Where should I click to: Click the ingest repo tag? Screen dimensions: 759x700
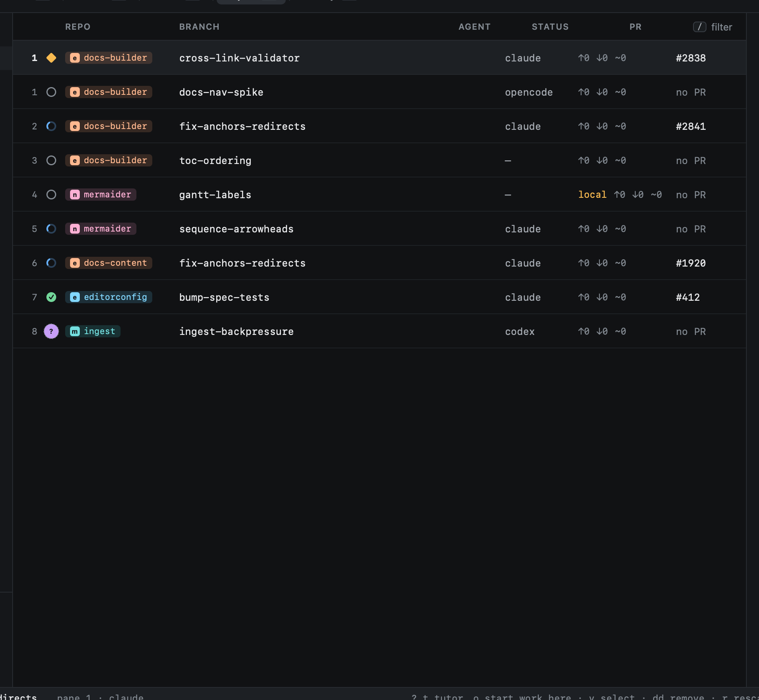pos(93,331)
